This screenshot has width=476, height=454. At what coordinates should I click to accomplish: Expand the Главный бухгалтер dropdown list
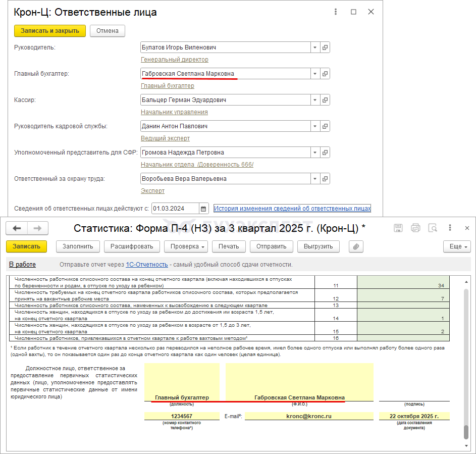315,74
